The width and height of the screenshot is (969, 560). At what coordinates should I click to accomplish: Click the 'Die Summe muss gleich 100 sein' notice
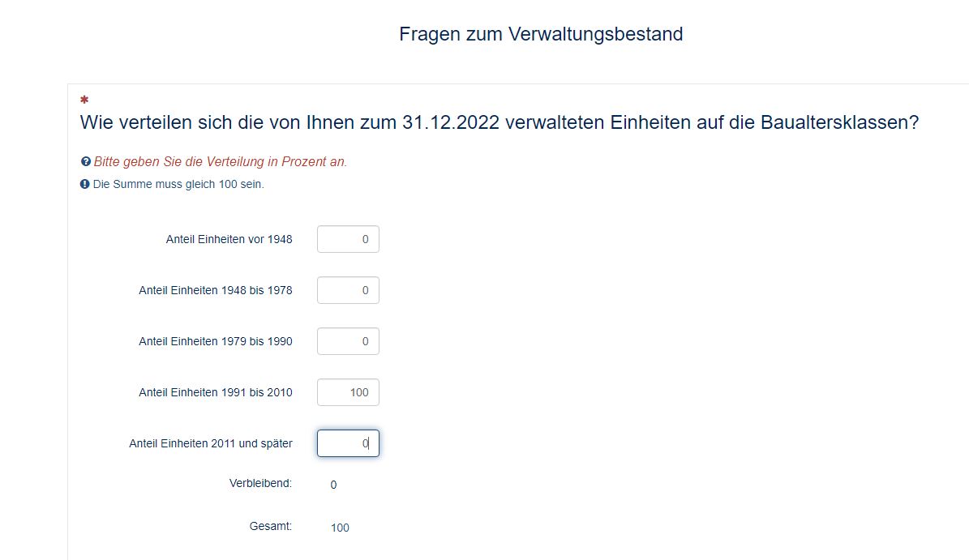click(x=178, y=184)
